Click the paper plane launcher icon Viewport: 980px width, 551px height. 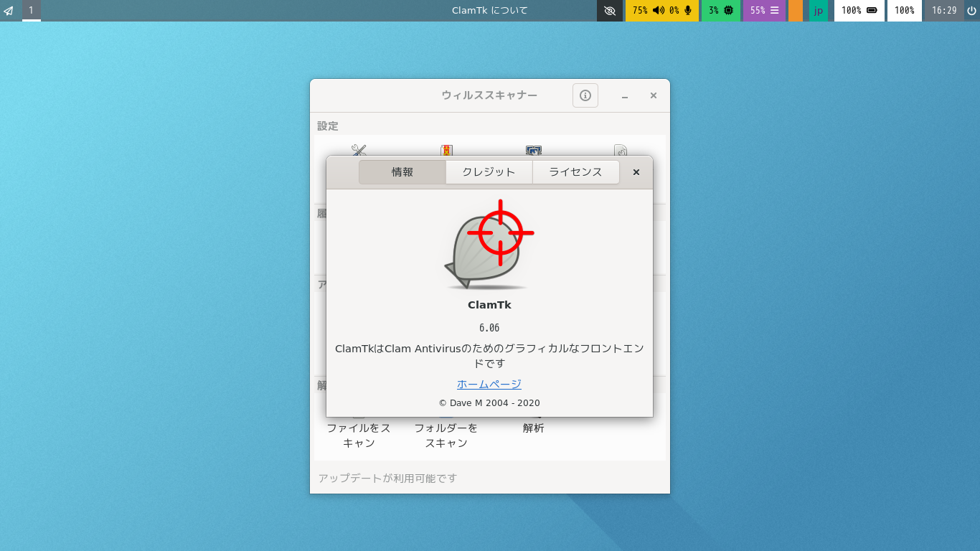[9, 11]
